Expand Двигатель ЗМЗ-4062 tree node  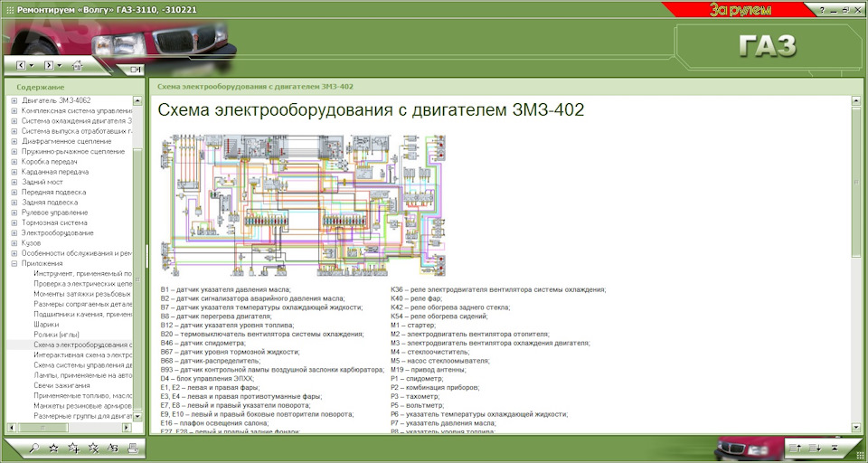pyautogui.click(x=14, y=100)
